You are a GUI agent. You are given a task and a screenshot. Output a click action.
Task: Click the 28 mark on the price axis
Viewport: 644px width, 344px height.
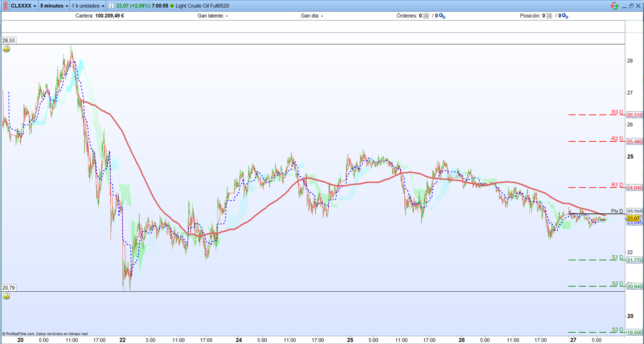pos(630,61)
